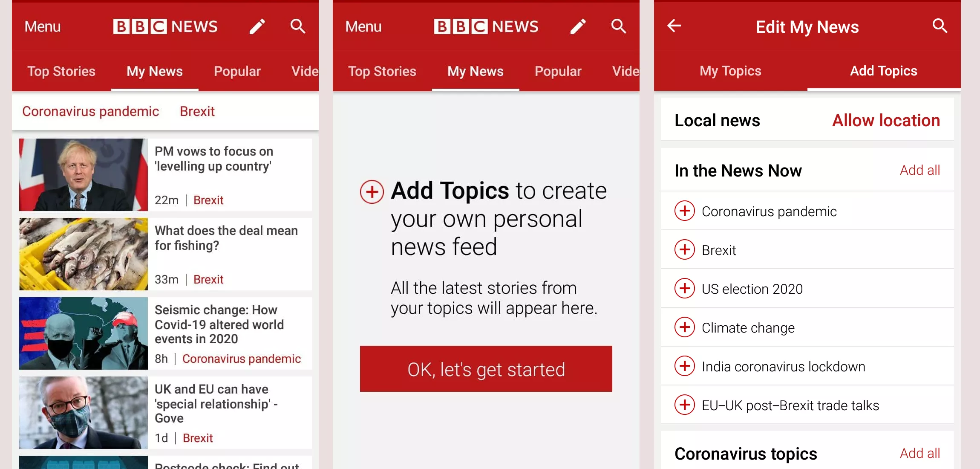Switch to Popular tab on middle screen
This screenshot has width=980, height=469.
tap(558, 71)
